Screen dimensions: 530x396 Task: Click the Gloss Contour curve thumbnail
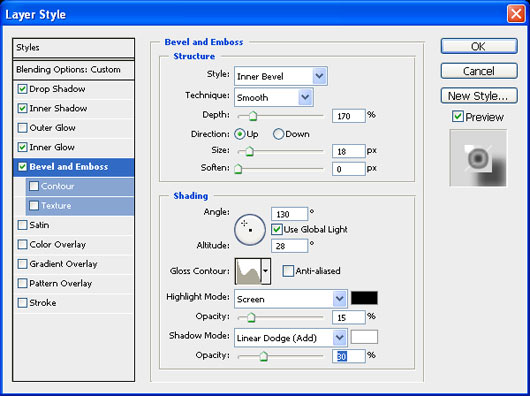click(x=248, y=271)
